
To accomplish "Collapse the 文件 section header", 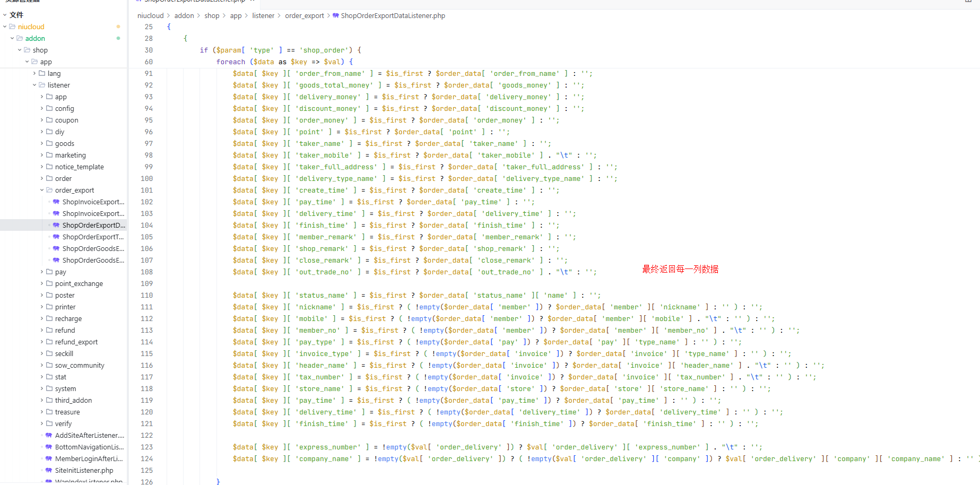I will pyautogui.click(x=5, y=15).
